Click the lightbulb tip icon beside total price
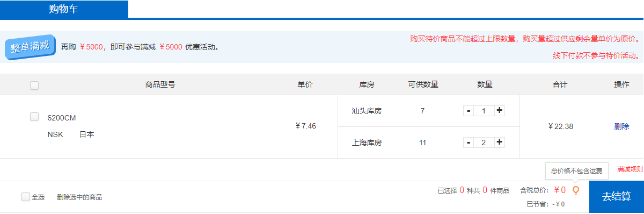Screen dimensions: 644x214 point(576,190)
